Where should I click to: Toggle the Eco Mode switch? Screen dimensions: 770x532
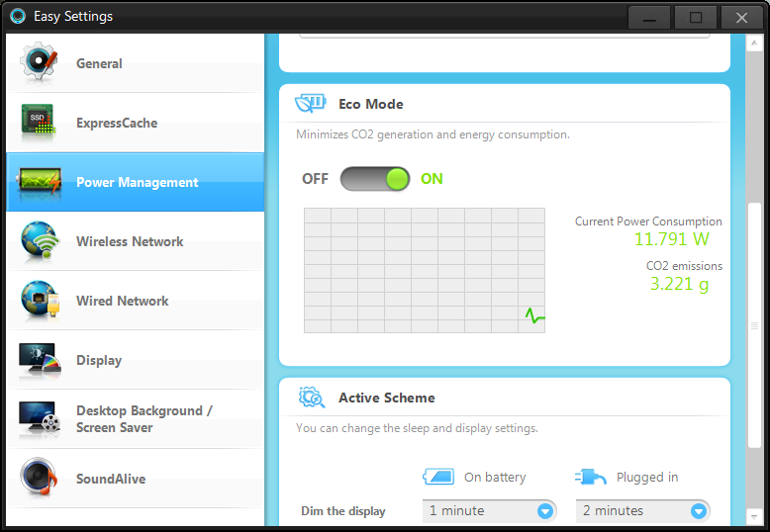(375, 179)
